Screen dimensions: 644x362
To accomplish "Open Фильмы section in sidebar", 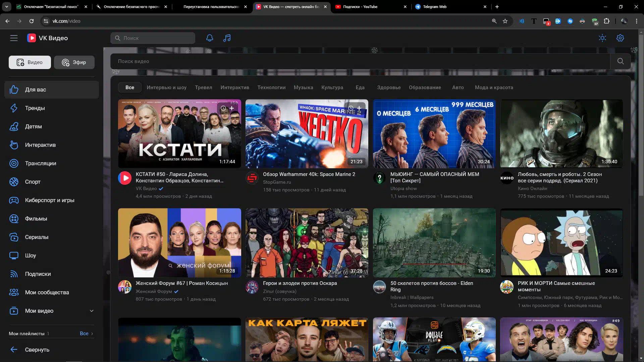I will (52, 219).
